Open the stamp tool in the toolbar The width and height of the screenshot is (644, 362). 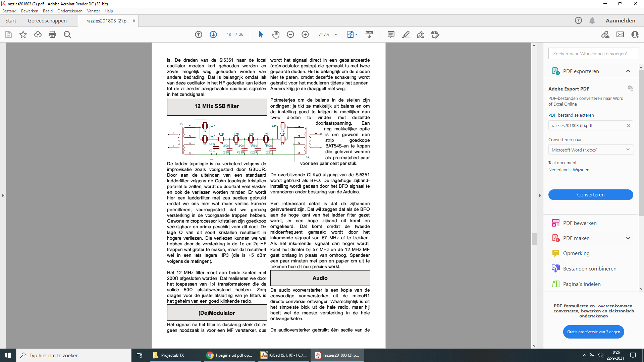pos(435,35)
